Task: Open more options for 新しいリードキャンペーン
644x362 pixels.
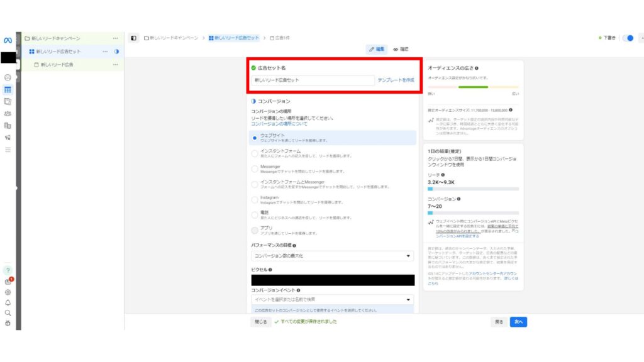Action: click(x=115, y=38)
